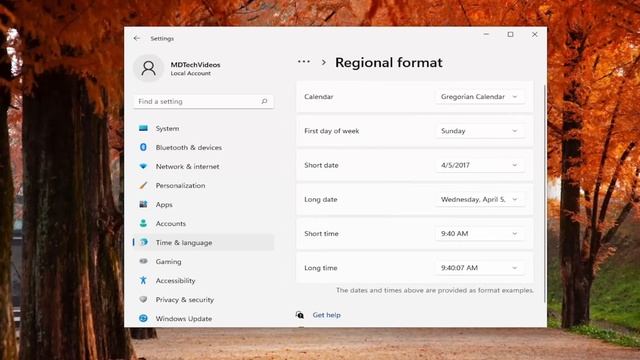Click the System monitor icon

point(143,128)
